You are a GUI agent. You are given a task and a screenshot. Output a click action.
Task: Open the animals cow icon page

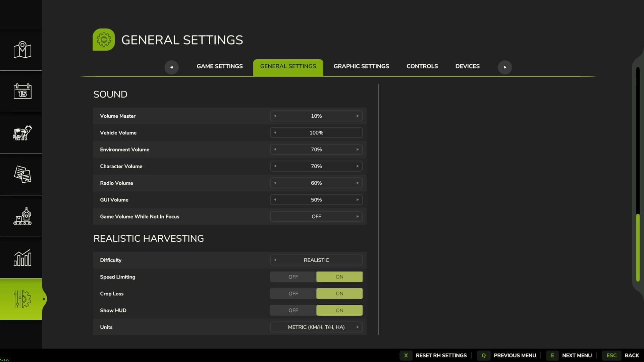click(x=22, y=133)
